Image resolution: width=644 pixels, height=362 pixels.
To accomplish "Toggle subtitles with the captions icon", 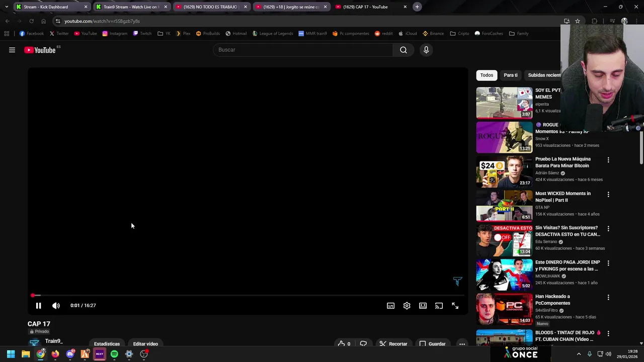I will (x=390, y=306).
